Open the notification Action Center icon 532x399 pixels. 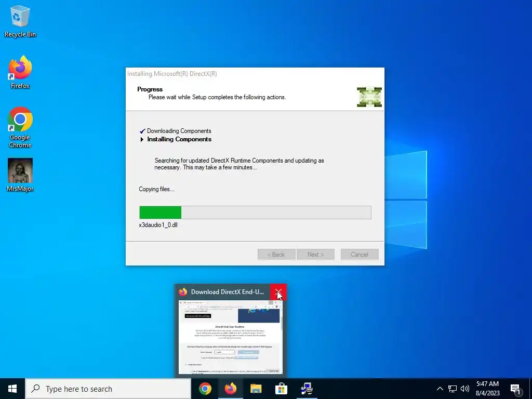[x=516, y=389]
